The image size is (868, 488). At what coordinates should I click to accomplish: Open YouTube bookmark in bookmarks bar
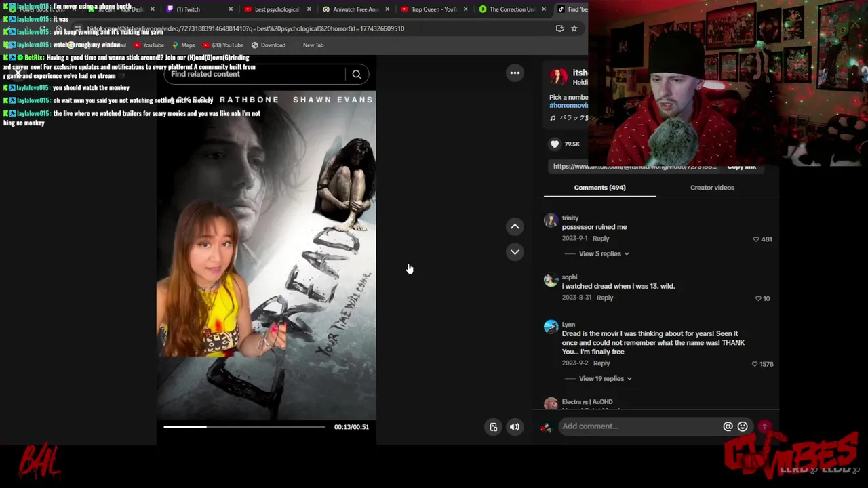[149, 45]
